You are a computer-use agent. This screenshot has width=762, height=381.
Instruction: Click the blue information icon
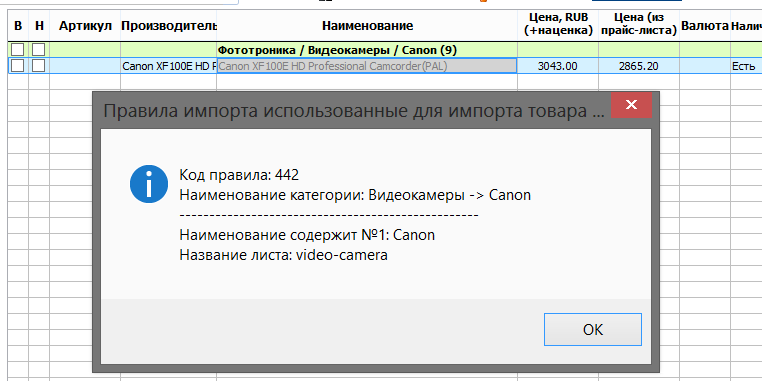tap(149, 184)
